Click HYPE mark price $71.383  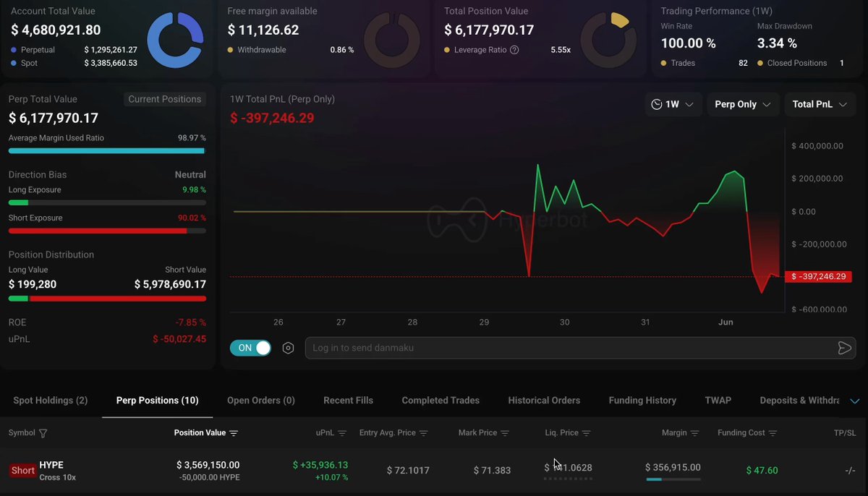point(492,470)
